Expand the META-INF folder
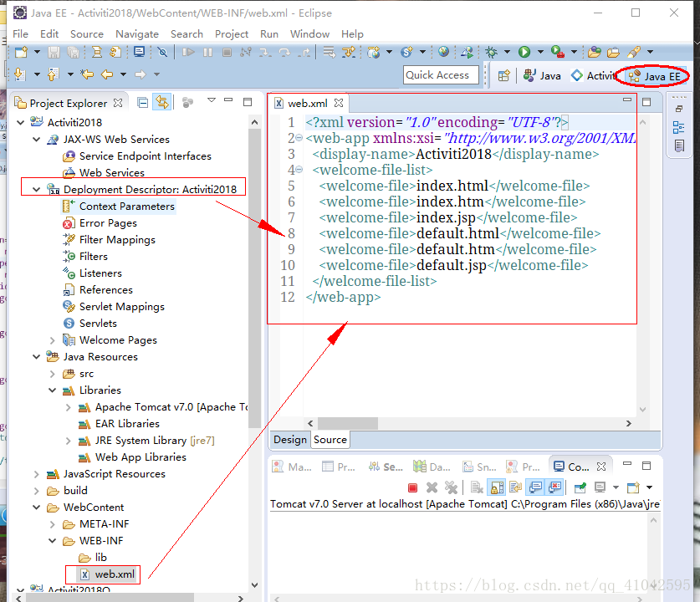Screen dimensions: 700x602 (52, 524)
